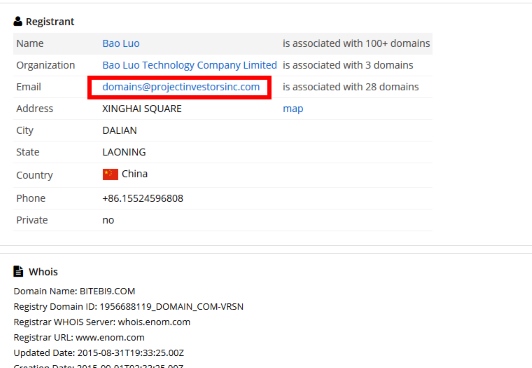This screenshot has height=368, width=532.
Task: Select the Whois section heading
Action: pos(43,272)
